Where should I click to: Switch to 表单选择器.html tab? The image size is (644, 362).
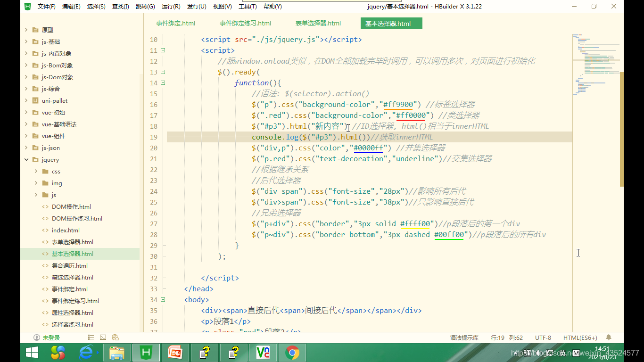click(x=318, y=23)
